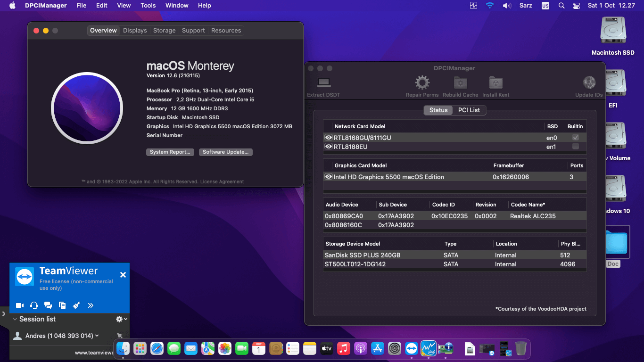Open the Apple menu

tap(12, 5)
